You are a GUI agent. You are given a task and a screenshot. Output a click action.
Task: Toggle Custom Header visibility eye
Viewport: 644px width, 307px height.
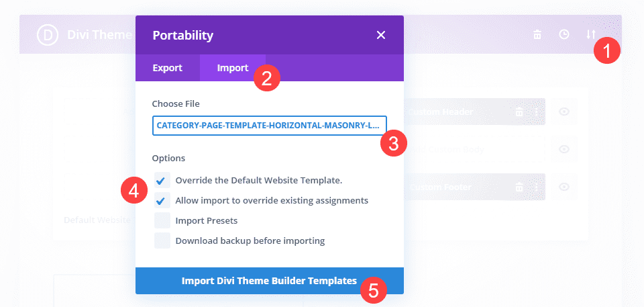[x=564, y=112]
